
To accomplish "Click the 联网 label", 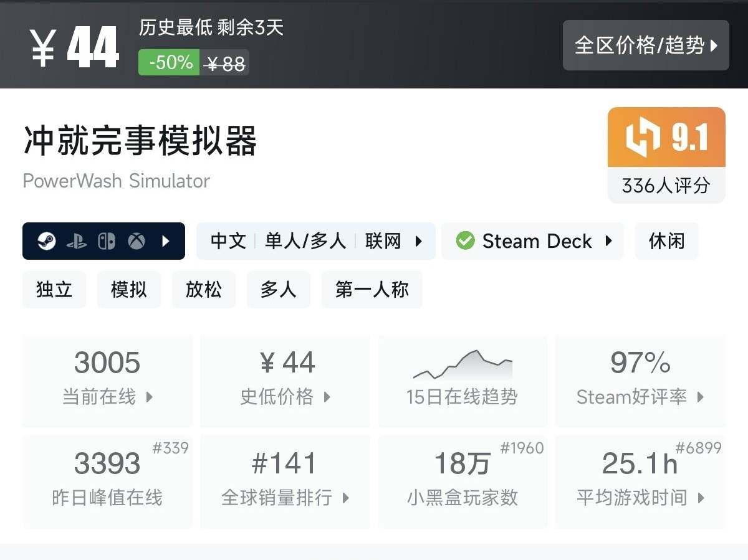I will click(x=383, y=241).
